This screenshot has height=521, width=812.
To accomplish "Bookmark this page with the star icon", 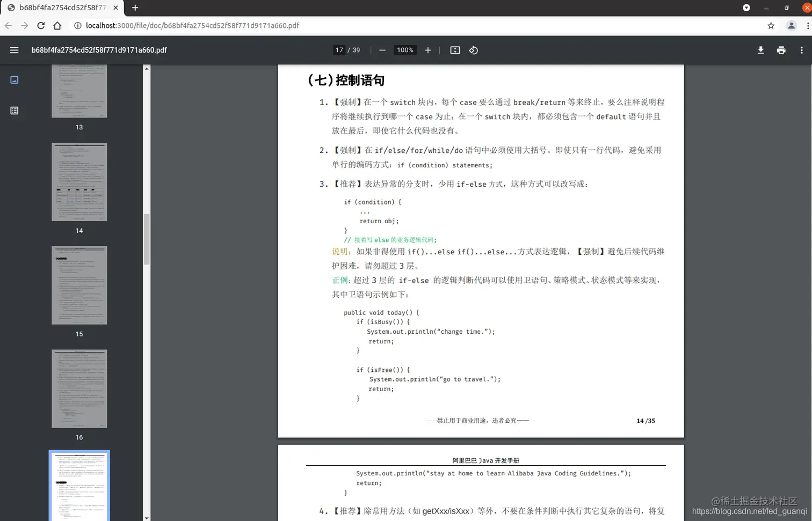I will [x=771, y=25].
